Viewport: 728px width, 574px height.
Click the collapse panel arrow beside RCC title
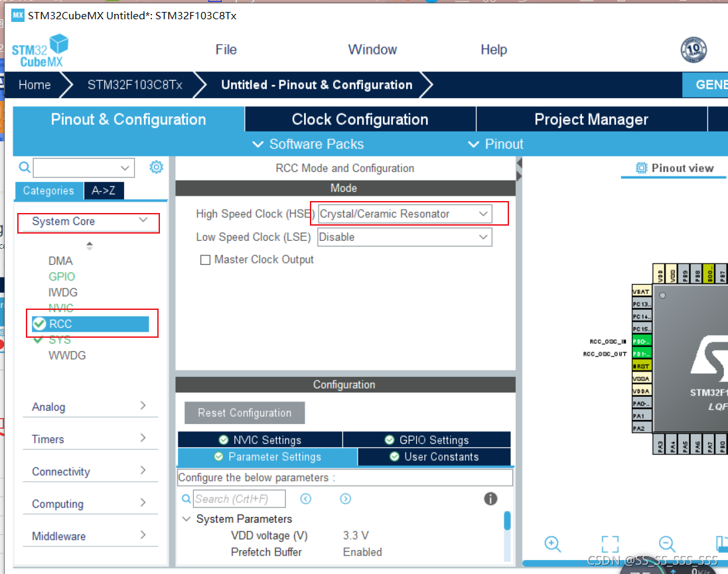click(519, 163)
